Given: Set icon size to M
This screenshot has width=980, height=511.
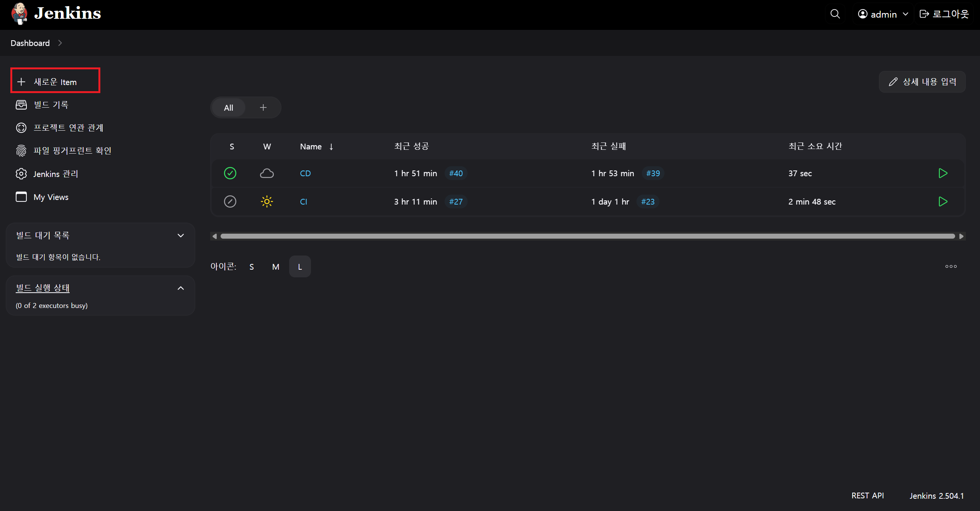Looking at the screenshot, I should [276, 267].
